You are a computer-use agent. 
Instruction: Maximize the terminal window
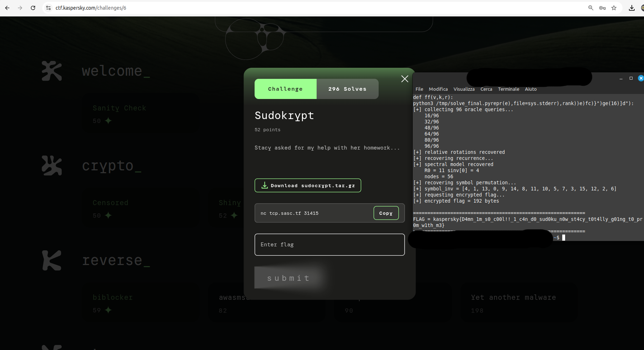click(631, 78)
